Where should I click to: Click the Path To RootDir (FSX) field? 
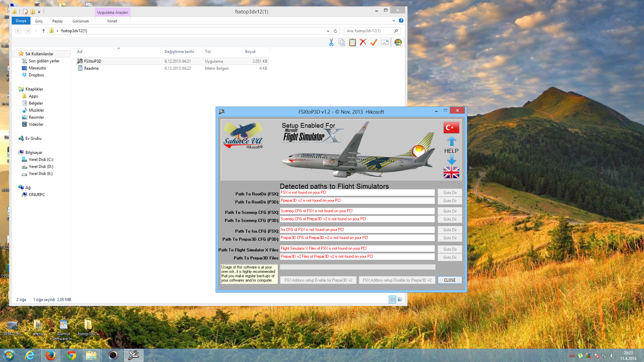tap(357, 193)
